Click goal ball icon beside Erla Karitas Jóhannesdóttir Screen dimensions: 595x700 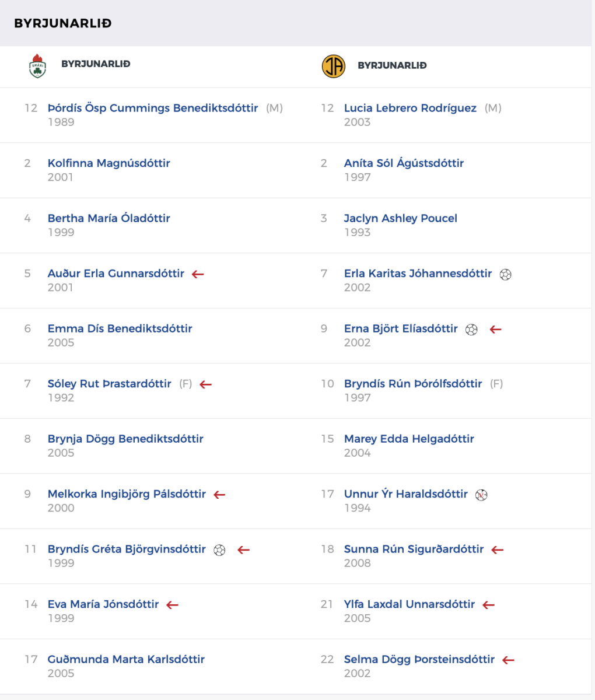pos(506,274)
